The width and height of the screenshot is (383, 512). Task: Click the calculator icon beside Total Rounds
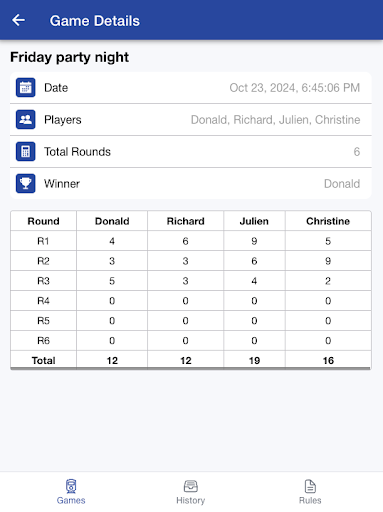pos(26,152)
